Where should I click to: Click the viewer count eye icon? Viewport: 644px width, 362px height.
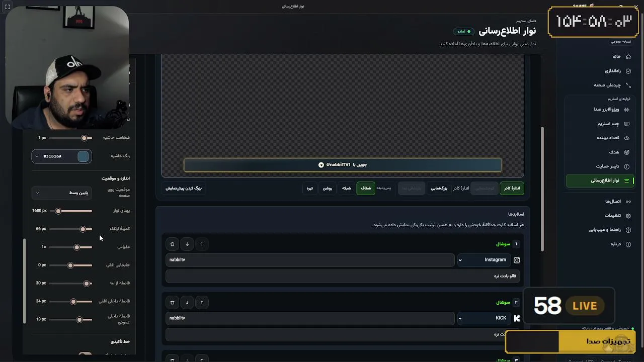point(626,138)
